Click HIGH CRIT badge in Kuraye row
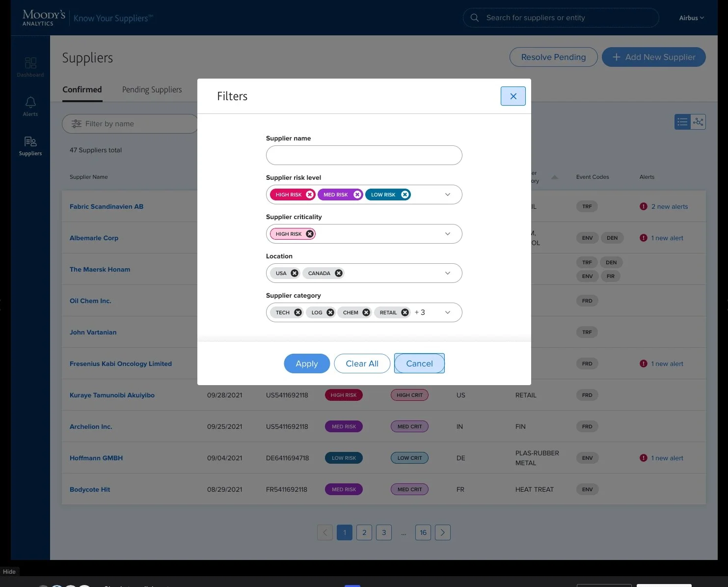Screen dimensions: 728x587 coord(409,395)
